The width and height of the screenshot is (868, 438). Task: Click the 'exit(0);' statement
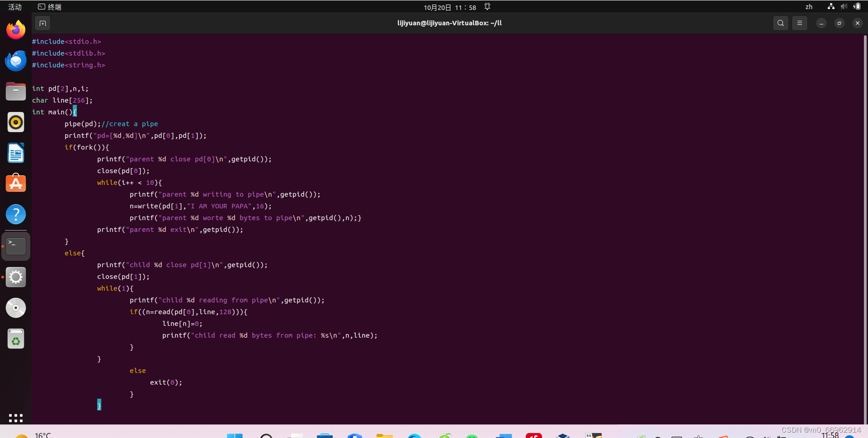pyautogui.click(x=166, y=382)
